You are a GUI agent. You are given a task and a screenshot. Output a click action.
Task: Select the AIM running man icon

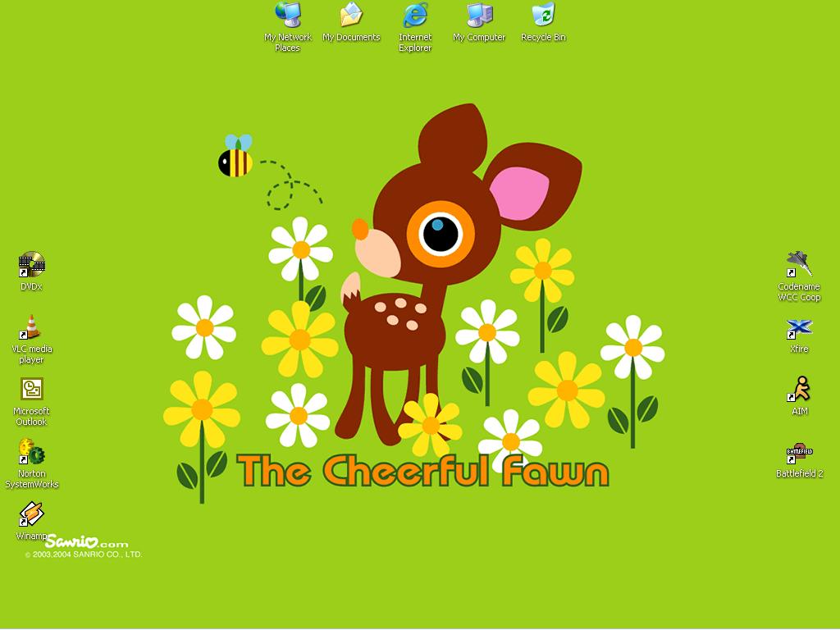coord(799,389)
